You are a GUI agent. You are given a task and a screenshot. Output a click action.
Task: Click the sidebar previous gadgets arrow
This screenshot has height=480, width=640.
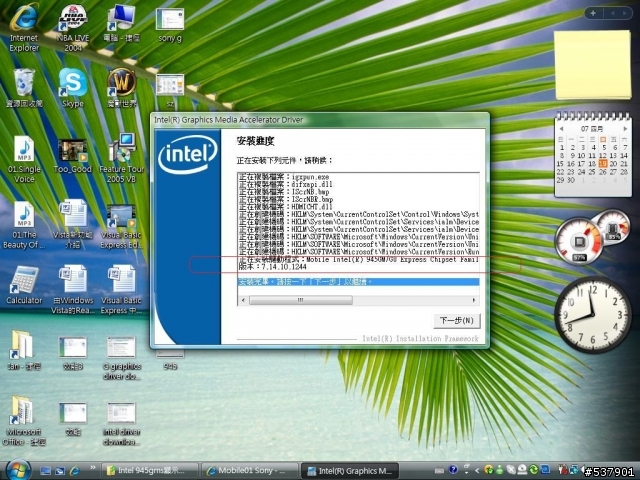pyautogui.click(x=612, y=13)
